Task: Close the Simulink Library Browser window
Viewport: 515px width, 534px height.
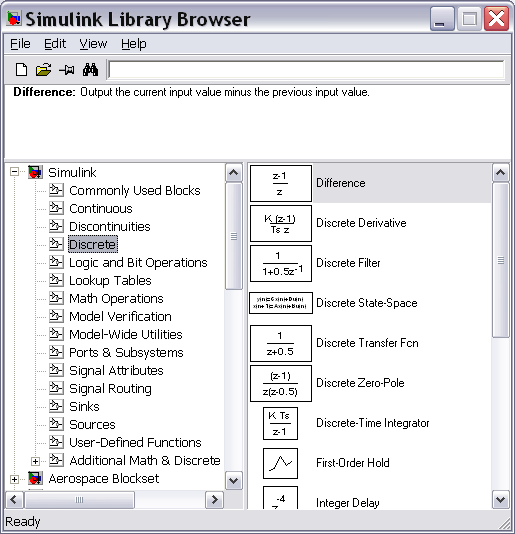Action: click(x=497, y=19)
